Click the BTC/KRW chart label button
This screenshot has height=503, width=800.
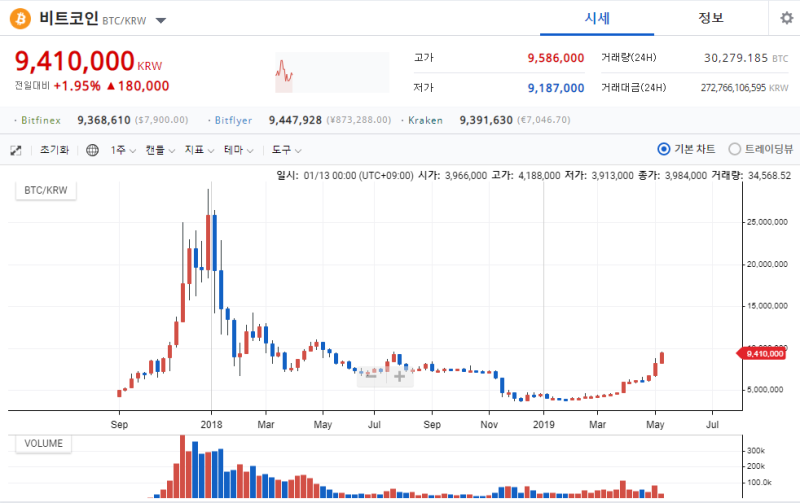point(46,190)
